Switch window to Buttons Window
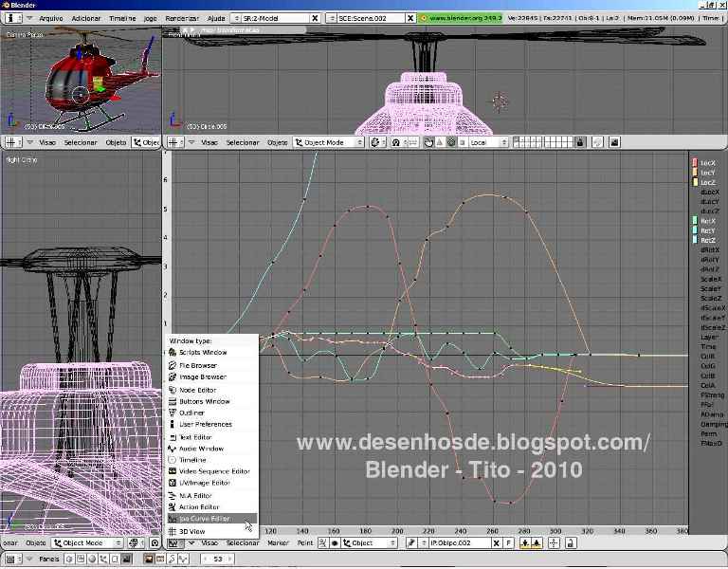This screenshot has width=728, height=569. coord(211,401)
